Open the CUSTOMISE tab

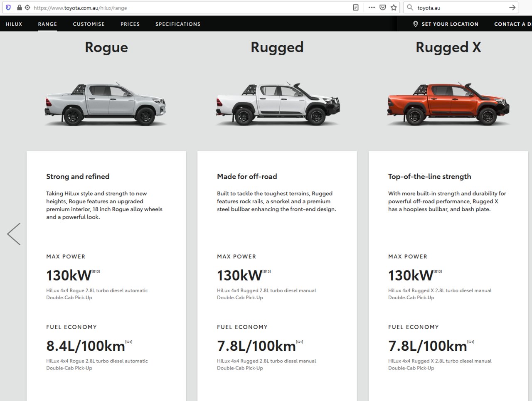89,24
